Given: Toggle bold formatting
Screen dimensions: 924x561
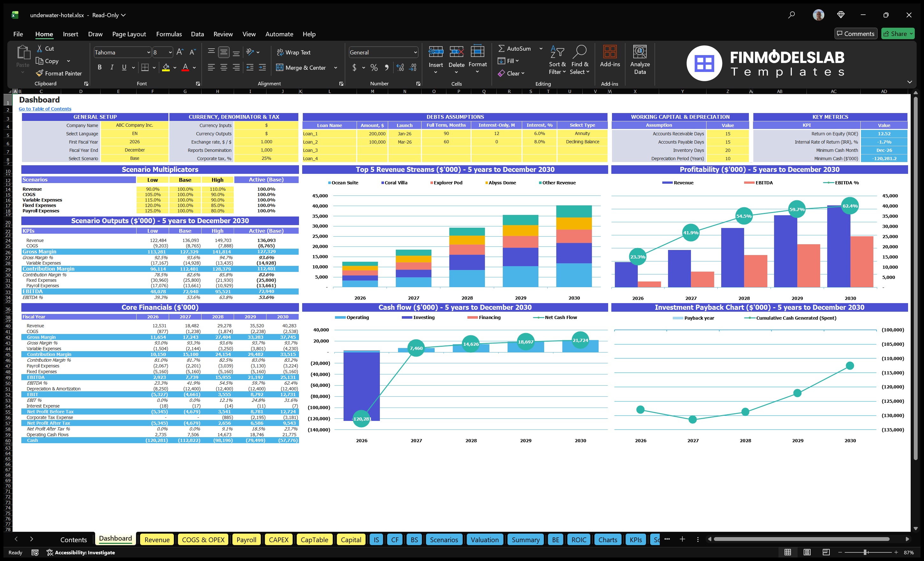Looking at the screenshot, I should pyautogui.click(x=99, y=67).
